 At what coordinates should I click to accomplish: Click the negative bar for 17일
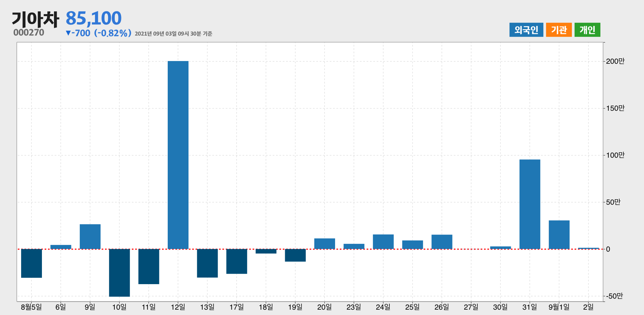pos(237,261)
